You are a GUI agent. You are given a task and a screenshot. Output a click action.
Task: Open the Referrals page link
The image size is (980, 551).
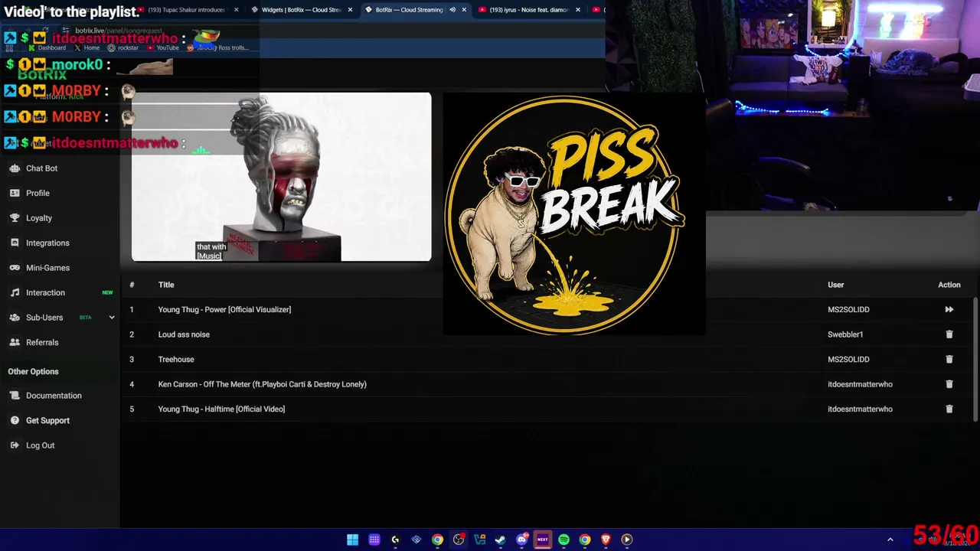[x=42, y=342]
